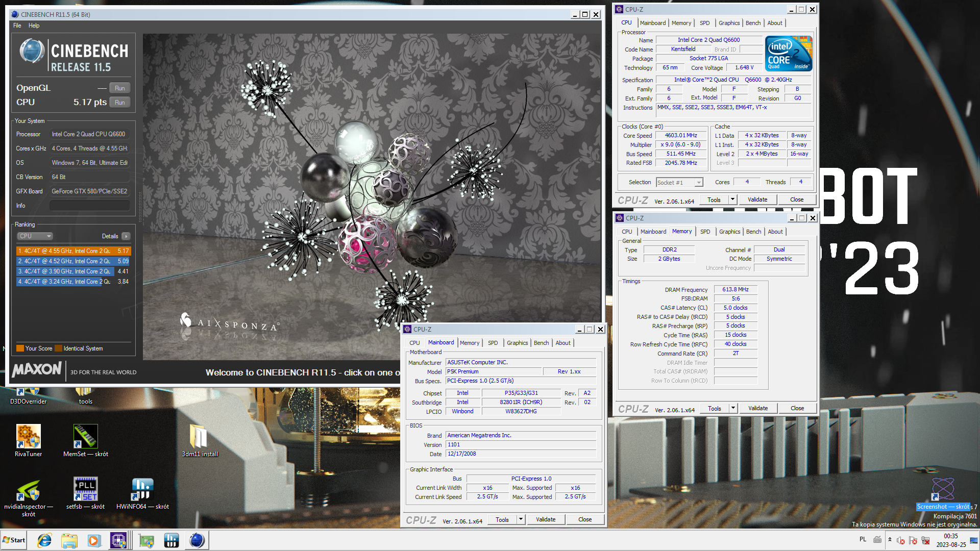Open the Action Center flag tray icon
This screenshot has width=980, height=551.
[913, 540]
